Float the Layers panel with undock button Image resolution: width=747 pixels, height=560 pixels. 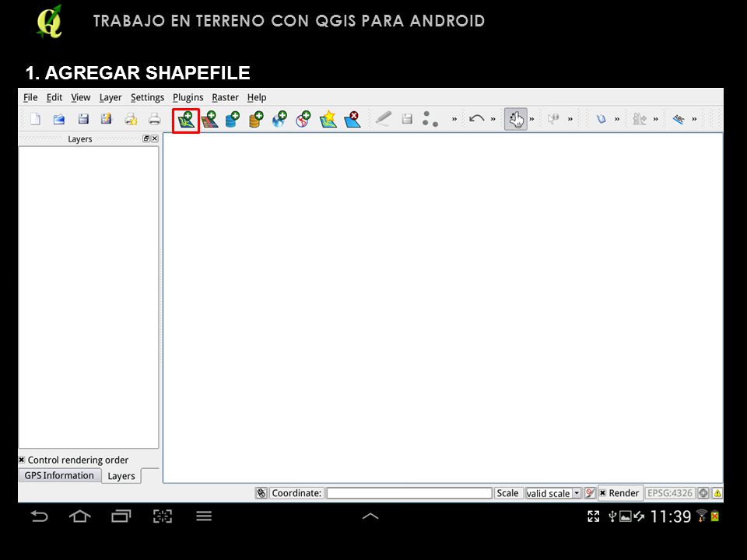(x=146, y=138)
